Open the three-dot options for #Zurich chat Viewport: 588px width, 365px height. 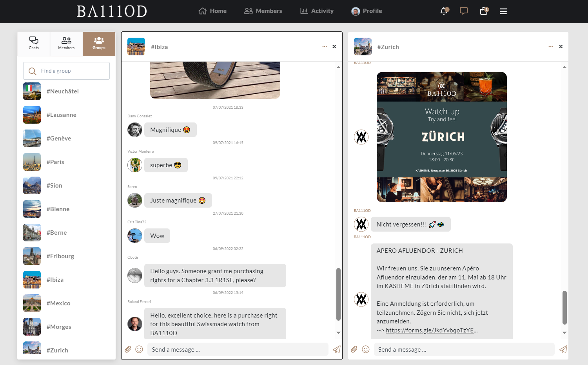(x=551, y=47)
